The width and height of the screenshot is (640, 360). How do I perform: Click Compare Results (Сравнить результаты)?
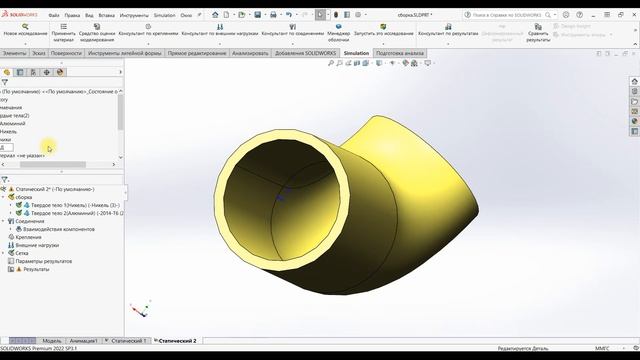(x=538, y=33)
